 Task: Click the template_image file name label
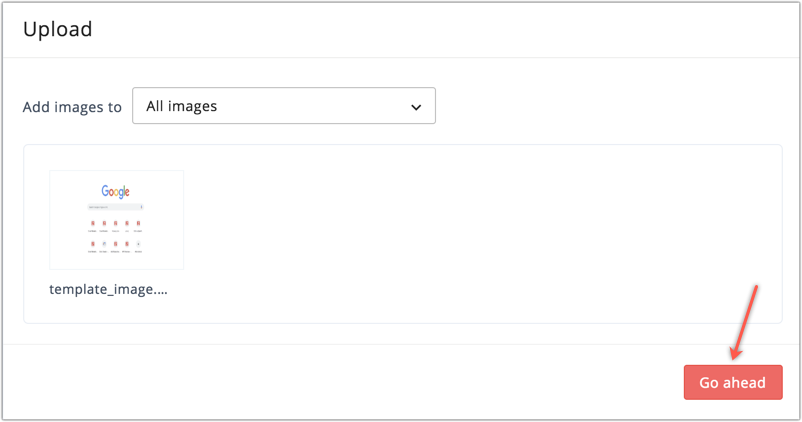(x=108, y=290)
